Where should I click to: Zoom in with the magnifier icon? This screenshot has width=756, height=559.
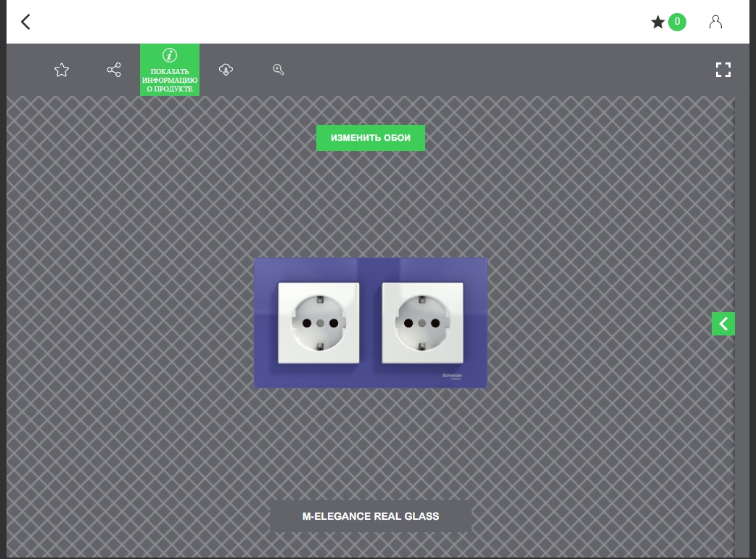pos(278,70)
